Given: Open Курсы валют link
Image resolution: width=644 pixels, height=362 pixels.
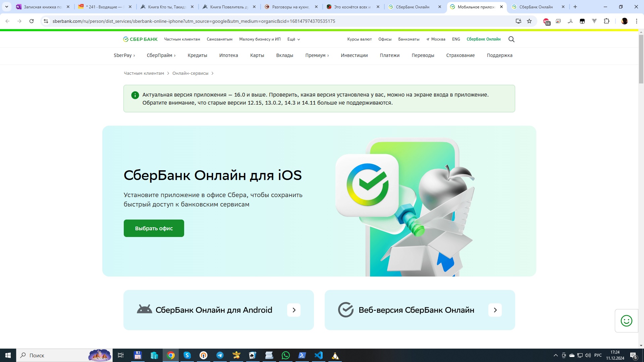Looking at the screenshot, I should tap(359, 39).
